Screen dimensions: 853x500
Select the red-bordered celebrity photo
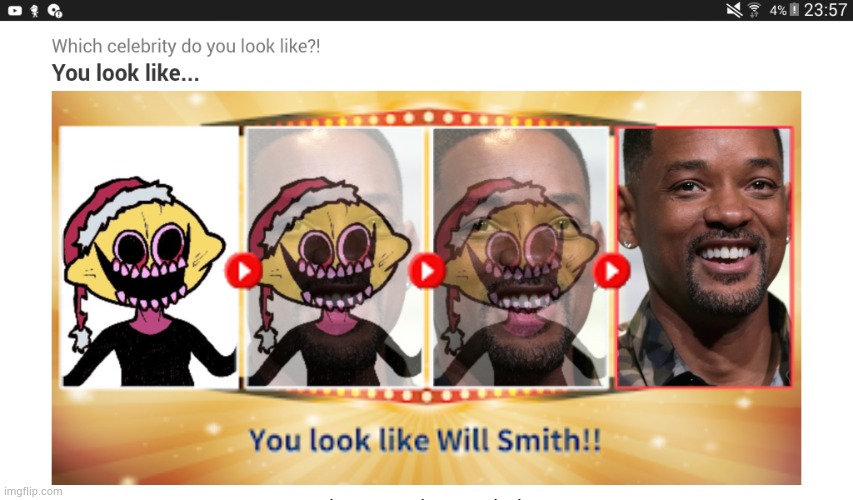[703, 257]
